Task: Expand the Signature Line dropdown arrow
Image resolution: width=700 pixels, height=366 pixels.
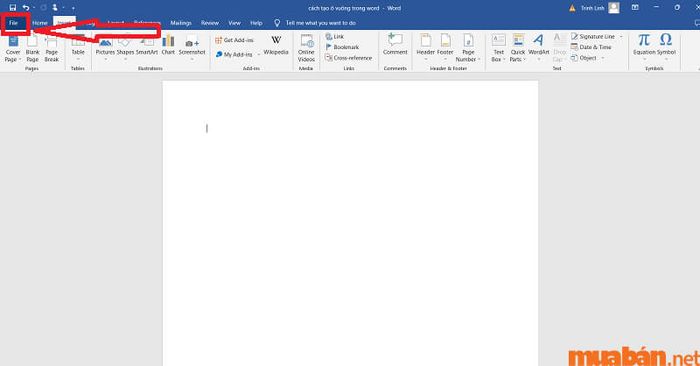Action: [x=621, y=37]
